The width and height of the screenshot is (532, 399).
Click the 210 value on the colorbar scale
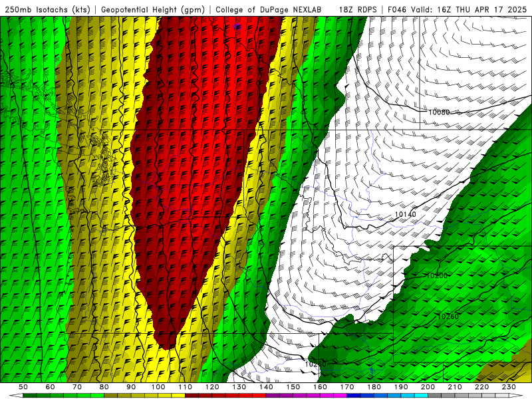(456, 387)
